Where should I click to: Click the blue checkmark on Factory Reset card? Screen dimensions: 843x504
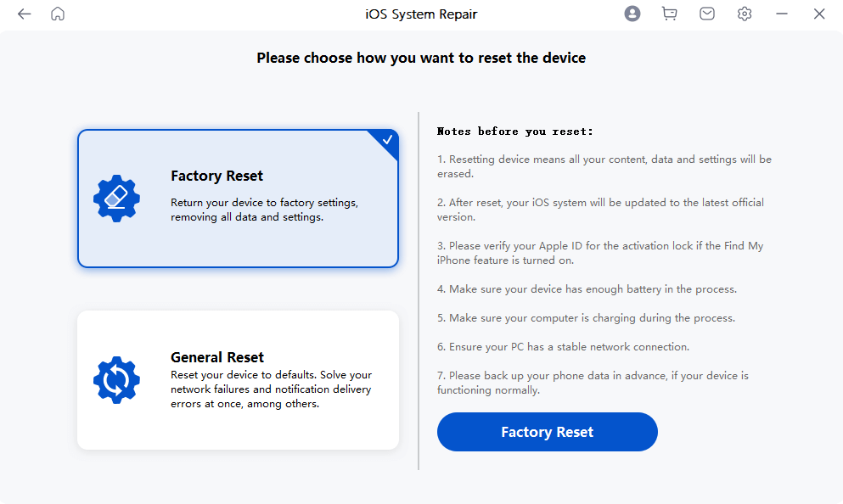[386, 140]
